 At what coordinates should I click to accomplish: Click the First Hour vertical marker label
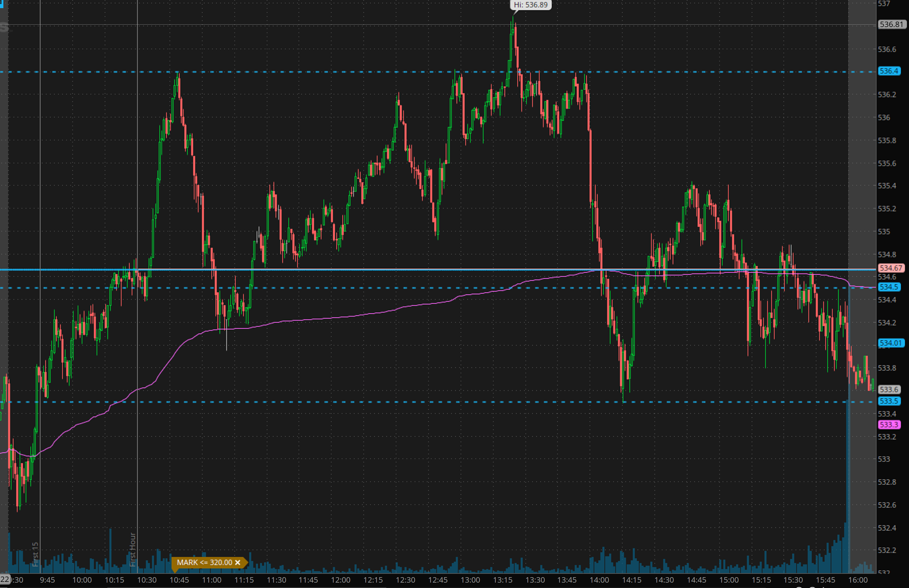(x=132, y=550)
